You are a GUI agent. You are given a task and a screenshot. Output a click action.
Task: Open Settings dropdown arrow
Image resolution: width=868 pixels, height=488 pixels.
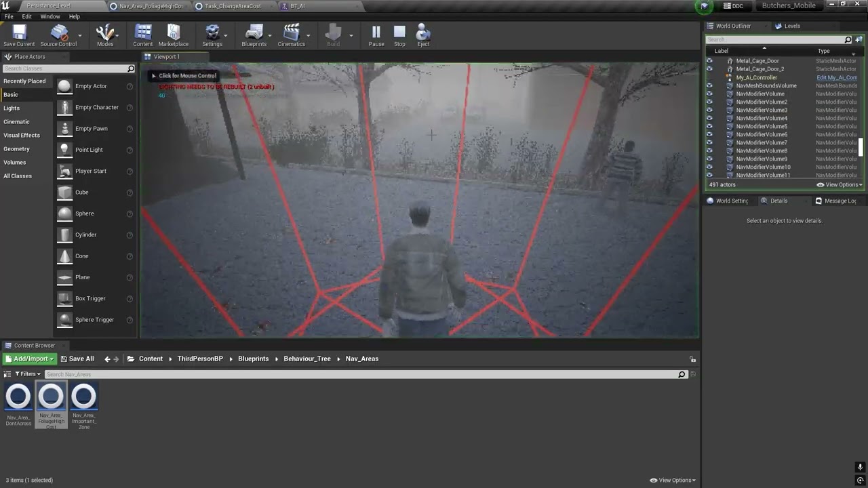point(225,35)
